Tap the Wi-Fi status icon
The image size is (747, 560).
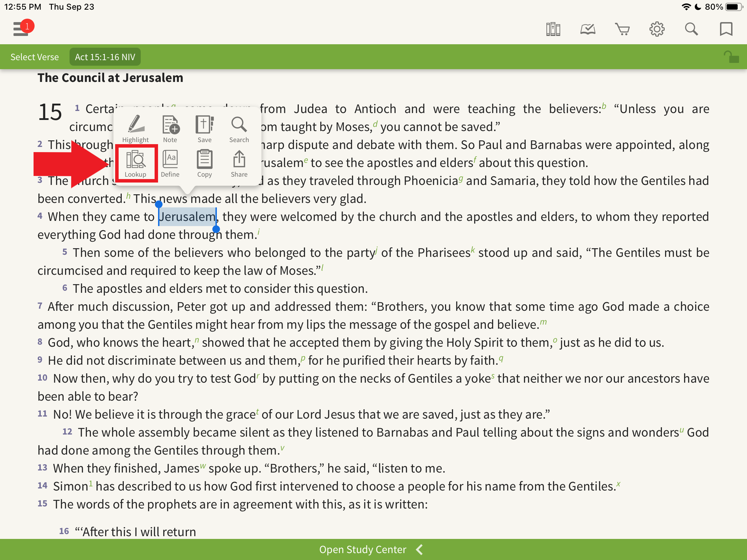(x=686, y=7)
